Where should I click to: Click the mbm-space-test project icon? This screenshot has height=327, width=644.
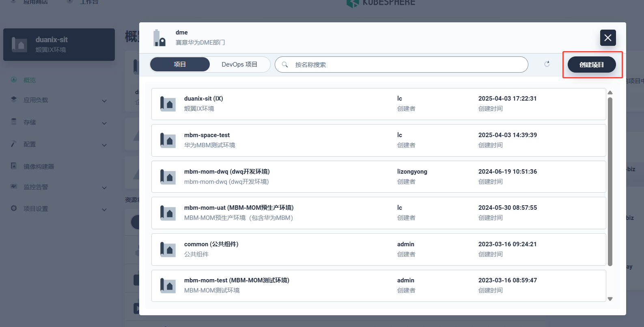pos(168,140)
